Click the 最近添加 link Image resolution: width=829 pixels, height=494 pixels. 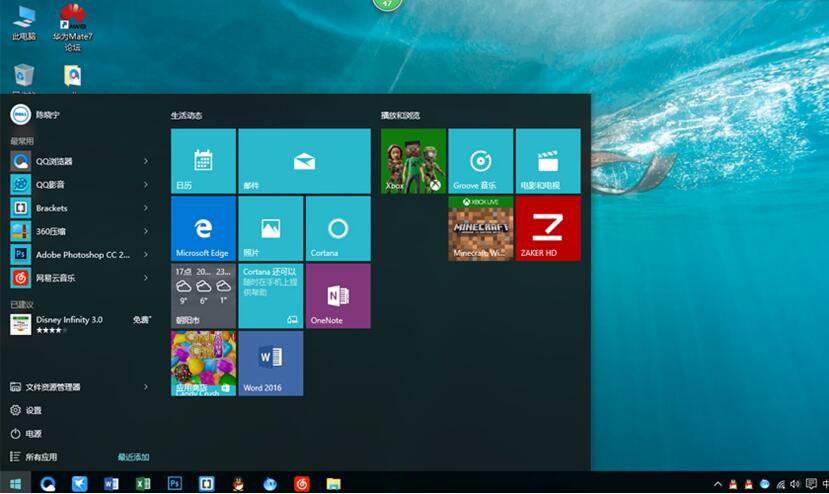click(x=133, y=457)
